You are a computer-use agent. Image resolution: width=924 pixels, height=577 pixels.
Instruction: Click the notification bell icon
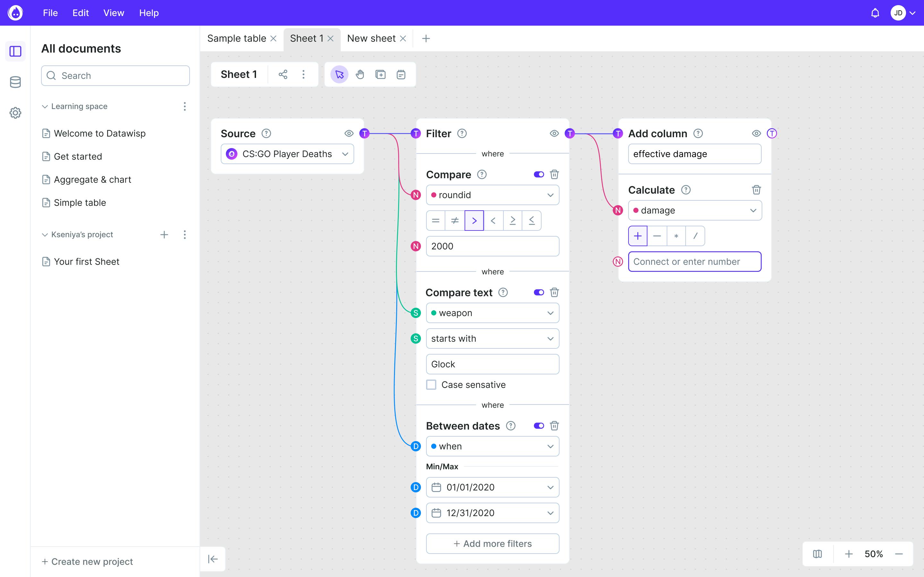(875, 13)
